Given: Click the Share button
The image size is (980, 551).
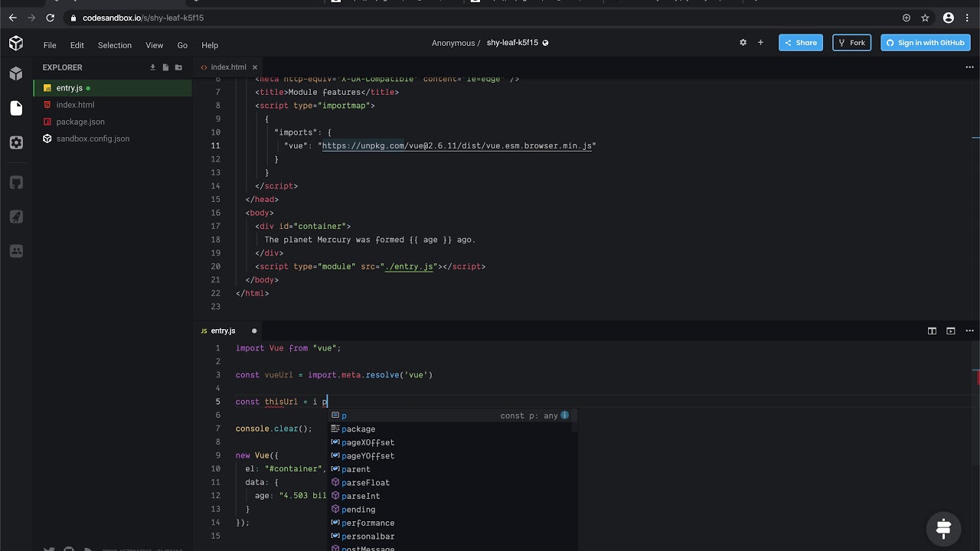Looking at the screenshot, I should pos(801,43).
